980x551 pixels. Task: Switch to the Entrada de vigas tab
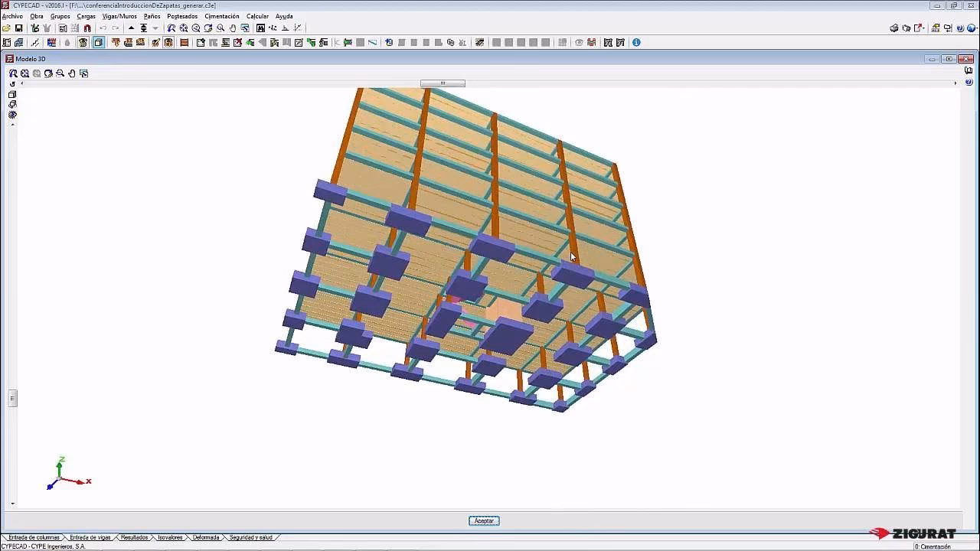[90, 537]
